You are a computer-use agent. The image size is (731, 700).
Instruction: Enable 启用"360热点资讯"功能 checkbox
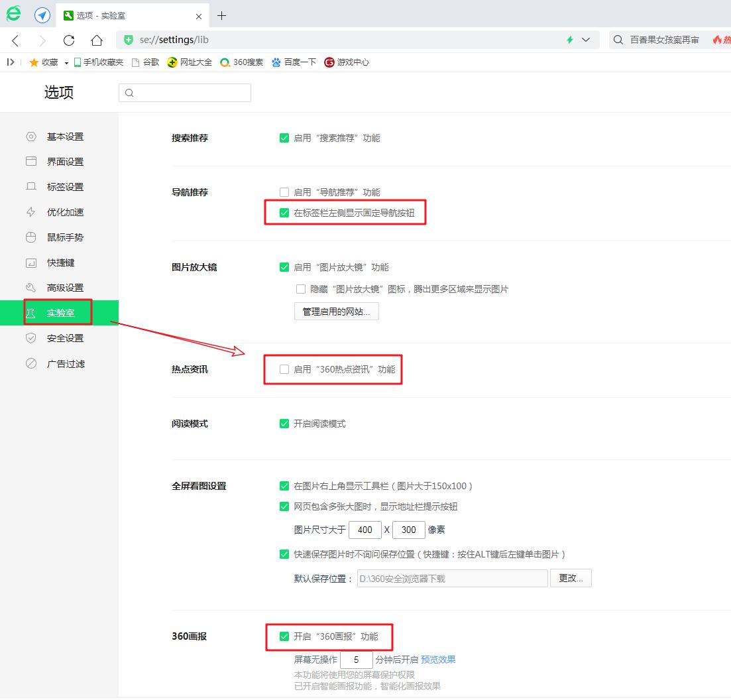pyautogui.click(x=283, y=369)
